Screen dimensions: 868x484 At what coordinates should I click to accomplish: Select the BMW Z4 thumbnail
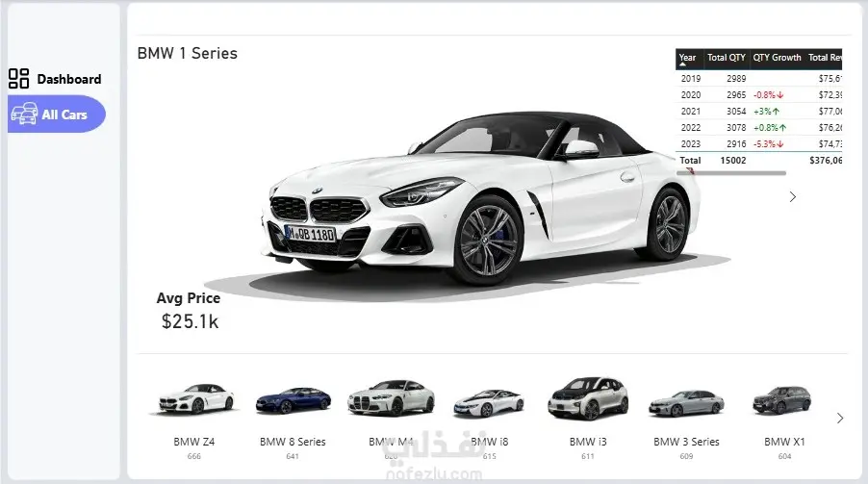tap(194, 398)
